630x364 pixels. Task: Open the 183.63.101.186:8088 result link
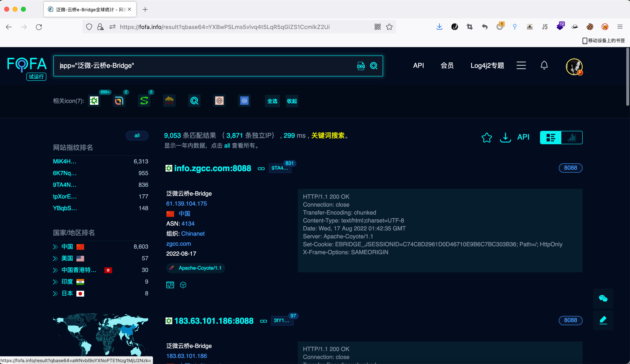214,321
